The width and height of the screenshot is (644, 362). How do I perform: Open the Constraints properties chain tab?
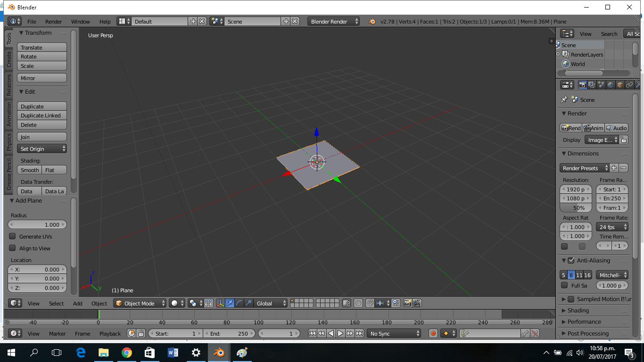pos(629,85)
